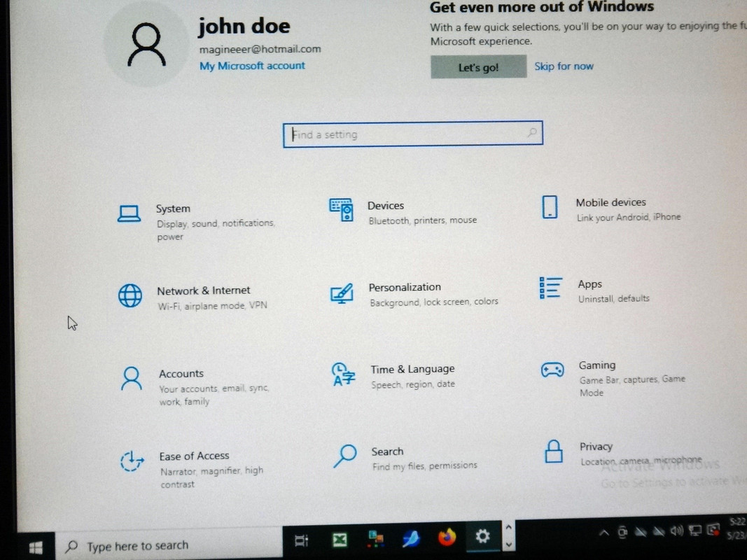Screen dimensions: 747x560
Task: Click the dashed-circle Ease of Access icon
Action: 132,461
